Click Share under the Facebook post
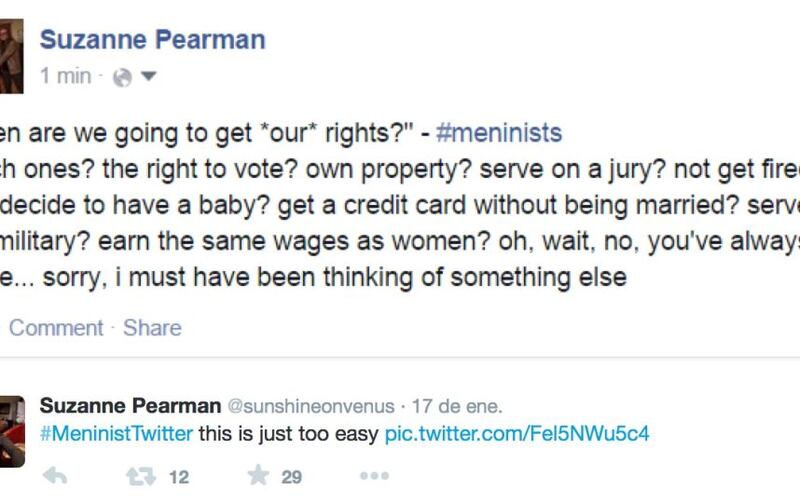 point(152,328)
